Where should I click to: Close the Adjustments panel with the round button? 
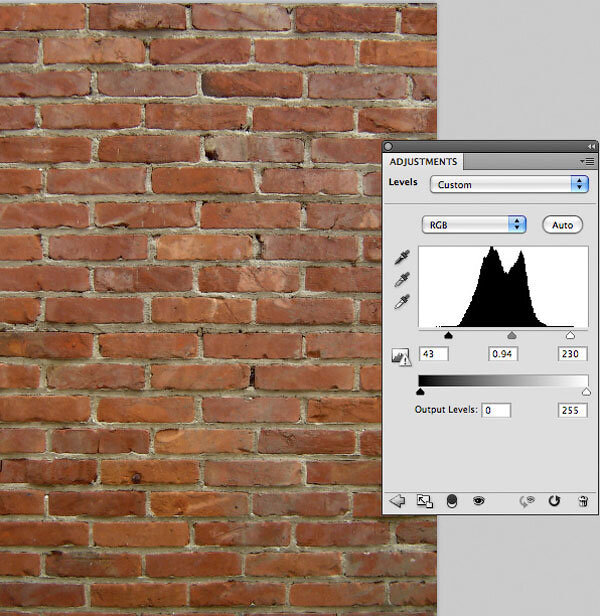[x=388, y=147]
